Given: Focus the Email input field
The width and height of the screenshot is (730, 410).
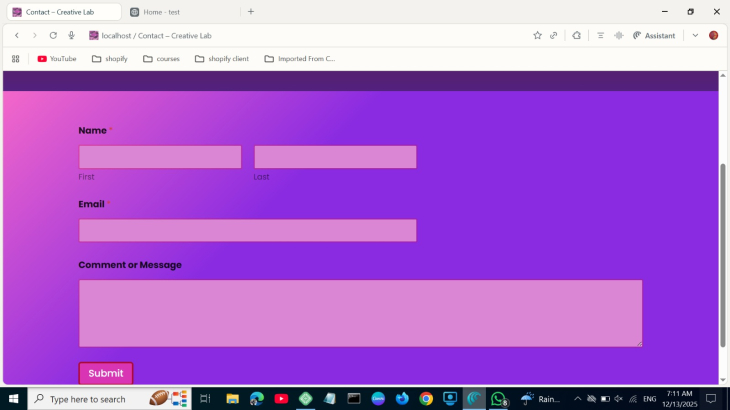Looking at the screenshot, I should click(x=247, y=231).
